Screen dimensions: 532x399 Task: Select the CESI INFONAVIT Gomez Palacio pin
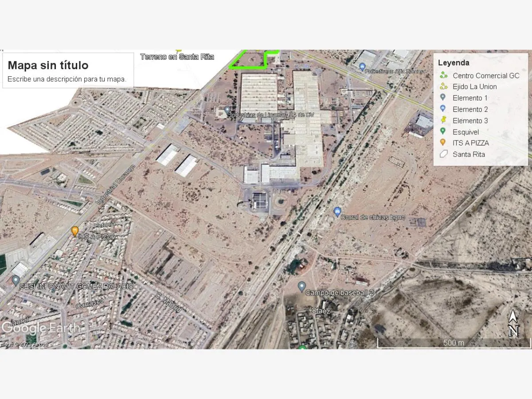[16, 280]
